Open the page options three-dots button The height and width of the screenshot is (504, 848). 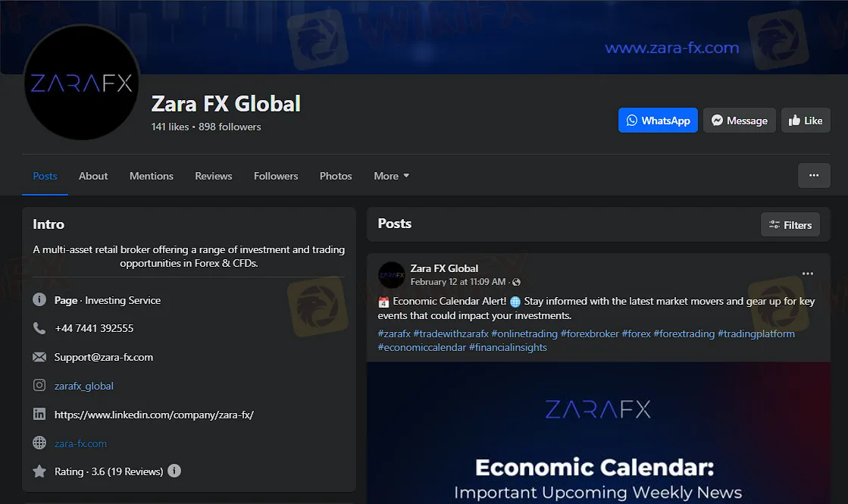click(x=814, y=175)
